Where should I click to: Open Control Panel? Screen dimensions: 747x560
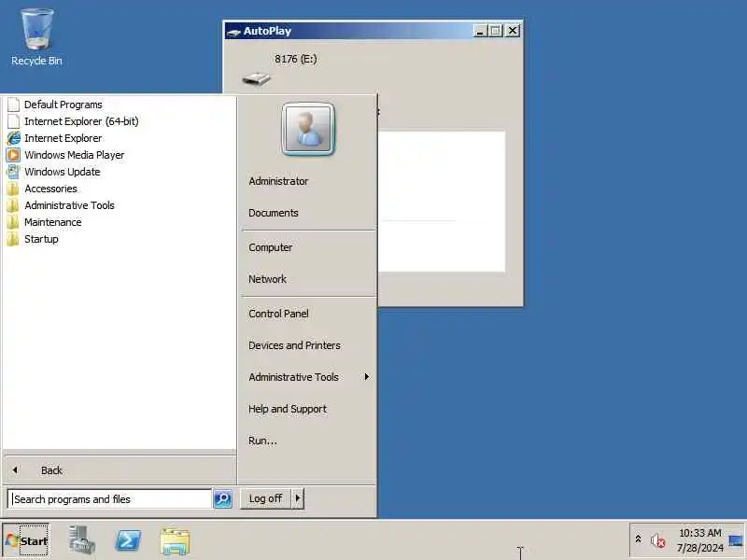point(278,314)
